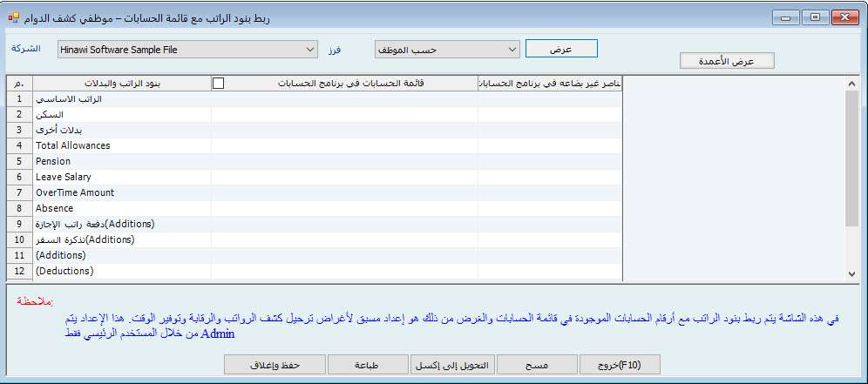Toggle the checkbox in accounts list header
Viewport: 868px width, 384px height.
(x=219, y=83)
